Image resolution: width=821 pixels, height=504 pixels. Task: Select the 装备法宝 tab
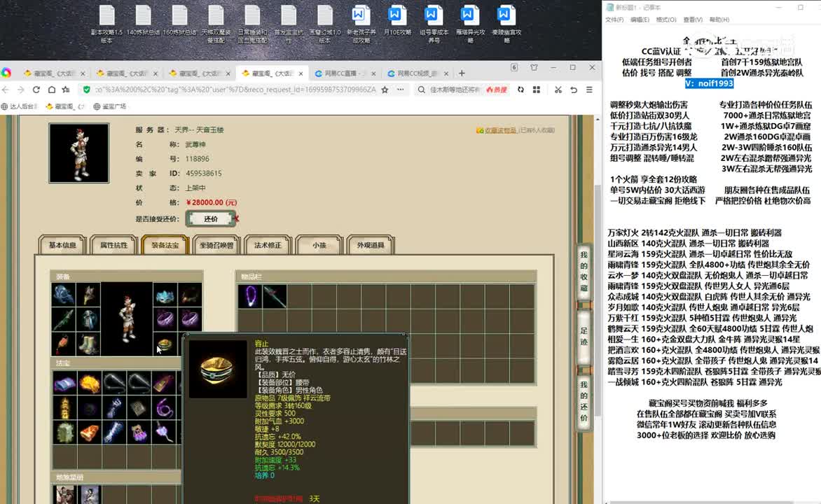click(x=165, y=245)
